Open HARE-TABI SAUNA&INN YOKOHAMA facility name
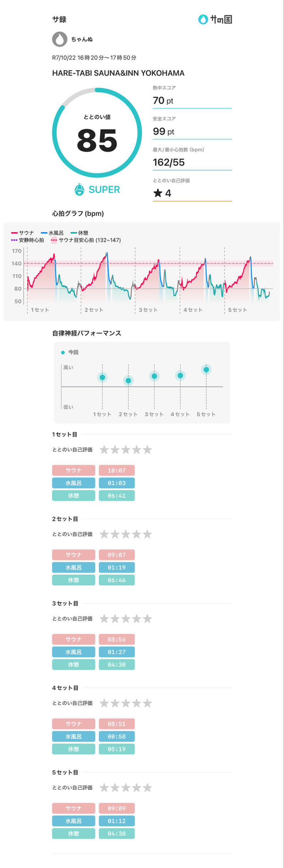The width and height of the screenshot is (284, 868). [118, 73]
